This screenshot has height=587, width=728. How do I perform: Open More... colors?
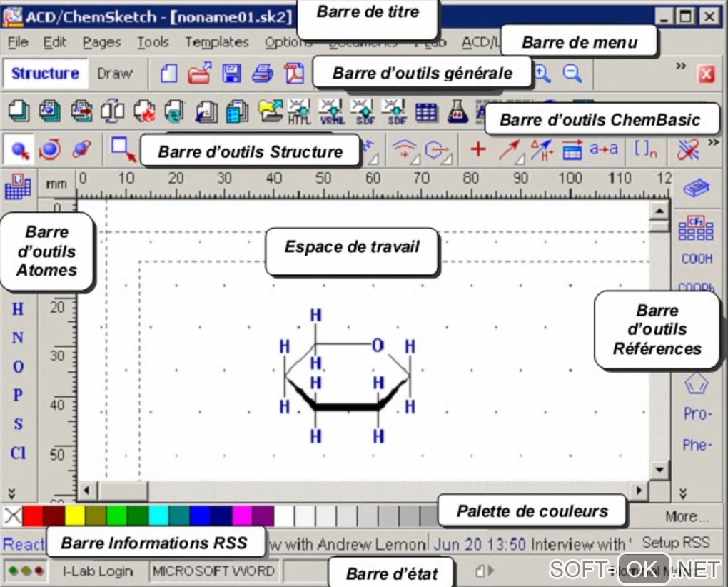[687, 516]
